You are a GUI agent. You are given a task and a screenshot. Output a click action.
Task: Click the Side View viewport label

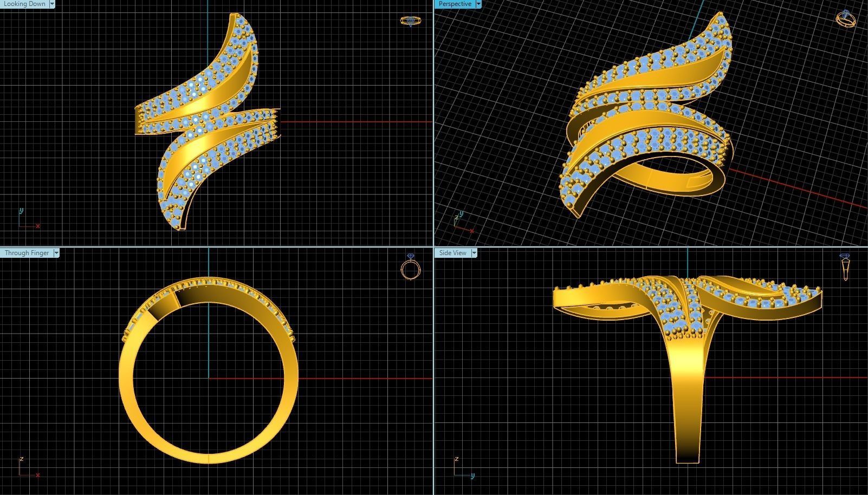click(x=453, y=253)
